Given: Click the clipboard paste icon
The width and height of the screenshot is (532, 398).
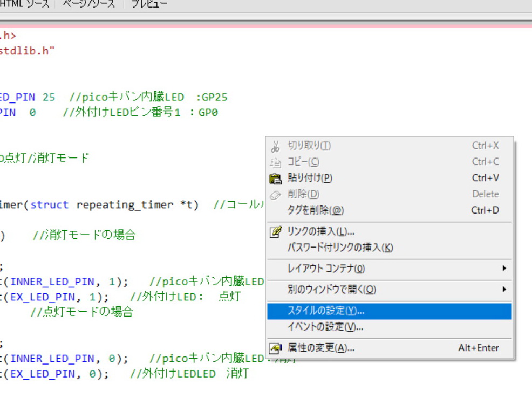Looking at the screenshot, I should click(x=276, y=179).
